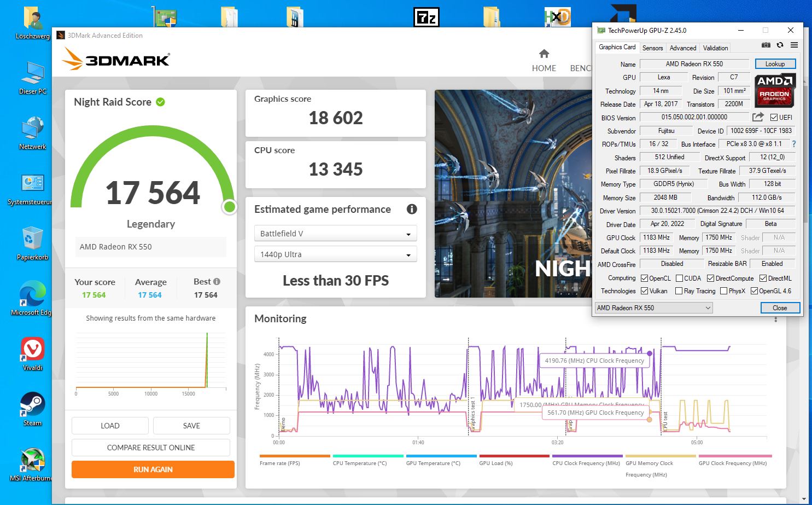Click COMPARE RESULT ONLINE button
Image resolution: width=812 pixels, height=505 pixels.
(151, 448)
